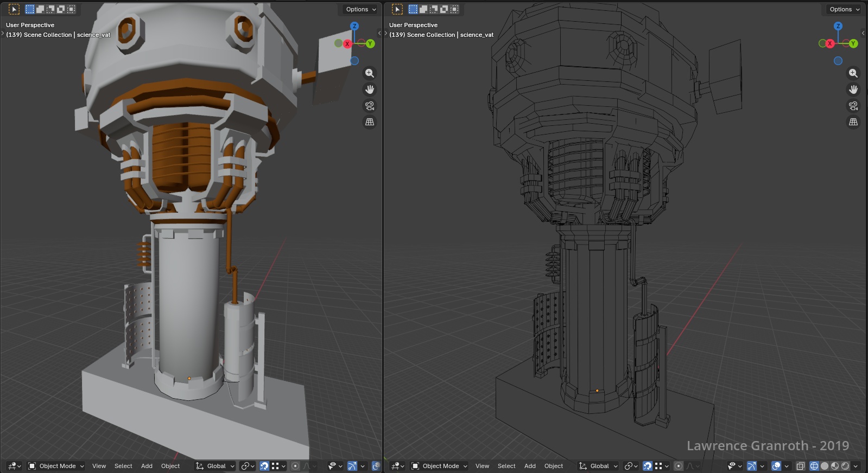Click the blue Z axis on right gizmo
This screenshot has width=868, height=473.
(x=838, y=26)
